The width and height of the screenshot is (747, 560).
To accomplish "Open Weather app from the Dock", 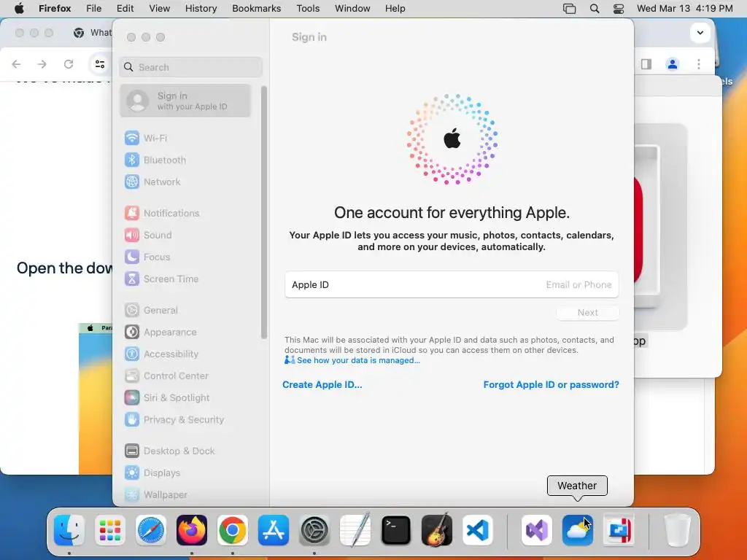I will point(578,530).
